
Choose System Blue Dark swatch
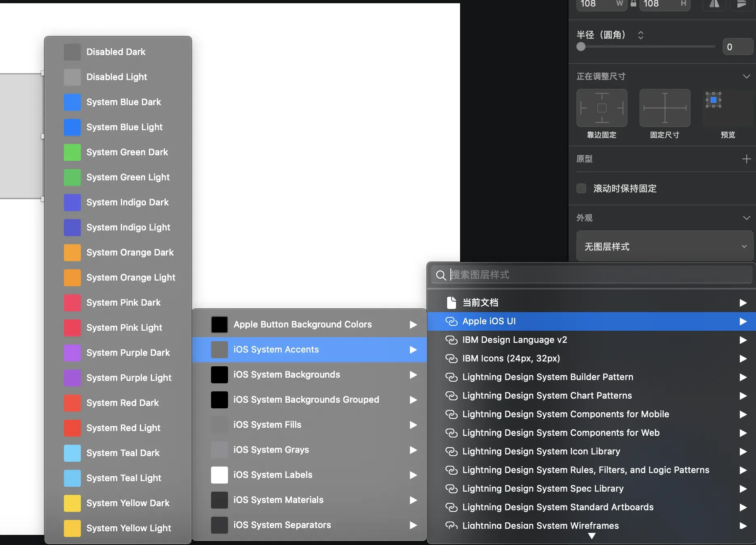72,102
